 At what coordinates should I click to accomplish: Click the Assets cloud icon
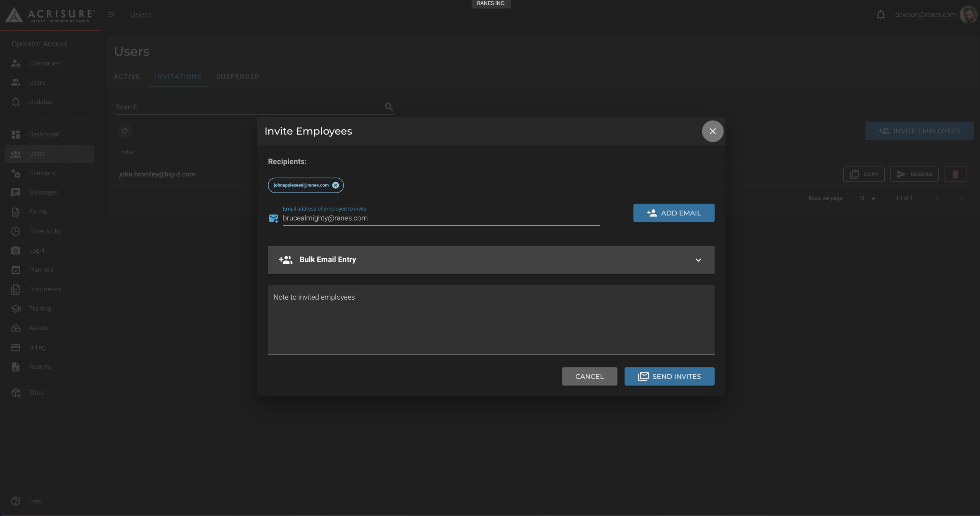pyautogui.click(x=16, y=328)
